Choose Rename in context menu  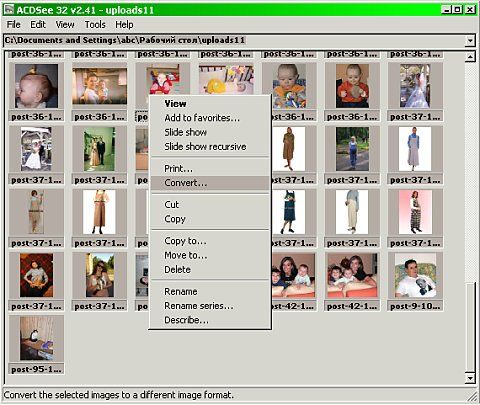(210, 292)
